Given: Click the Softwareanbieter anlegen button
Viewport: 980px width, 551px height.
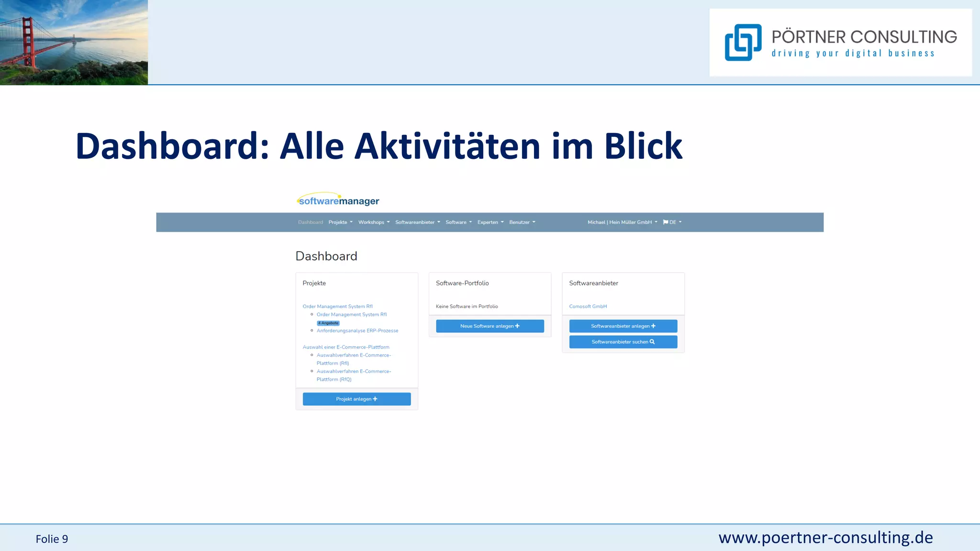Looking at the screenshot, I should 623,326.
